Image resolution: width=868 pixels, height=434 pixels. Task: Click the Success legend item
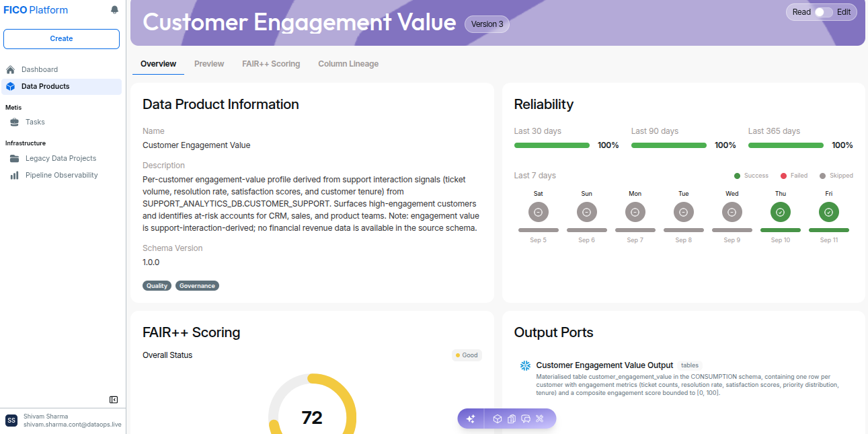click(751, 176)
